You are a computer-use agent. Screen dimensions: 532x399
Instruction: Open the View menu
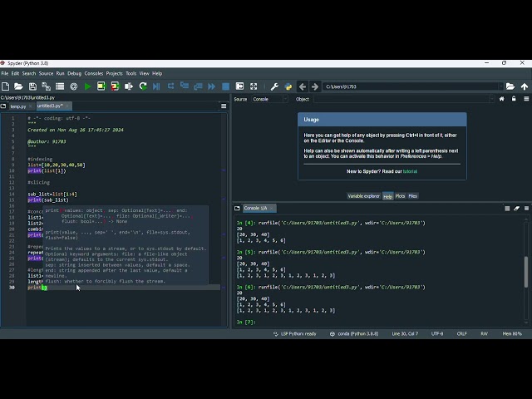point(144,73)
